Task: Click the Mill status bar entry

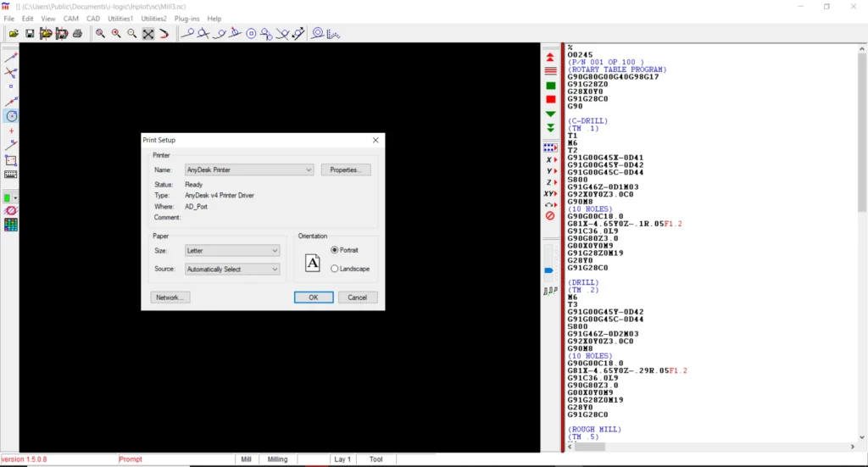Action: point(247,459)
